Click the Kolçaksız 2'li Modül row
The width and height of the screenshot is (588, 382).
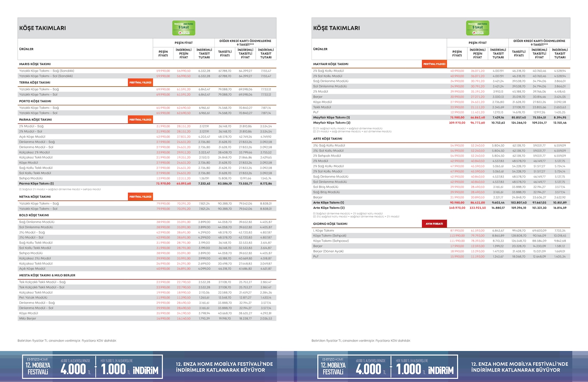point(147,152)
